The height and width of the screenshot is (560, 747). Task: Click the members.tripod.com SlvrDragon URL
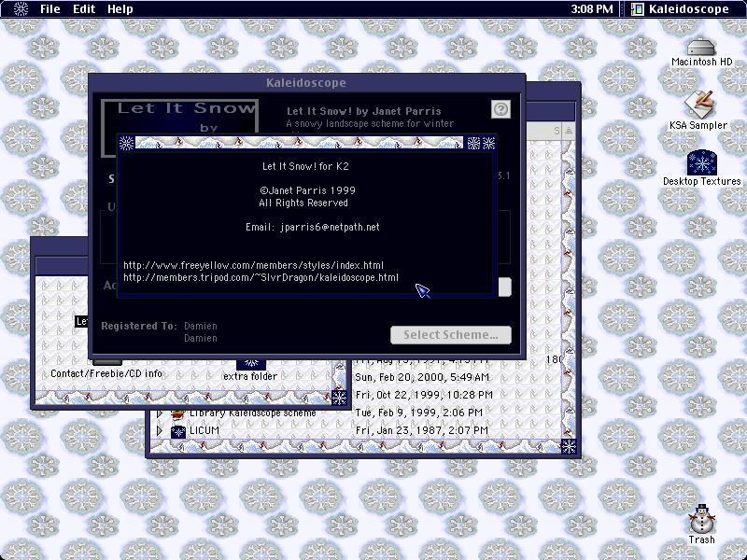point(261,277)
